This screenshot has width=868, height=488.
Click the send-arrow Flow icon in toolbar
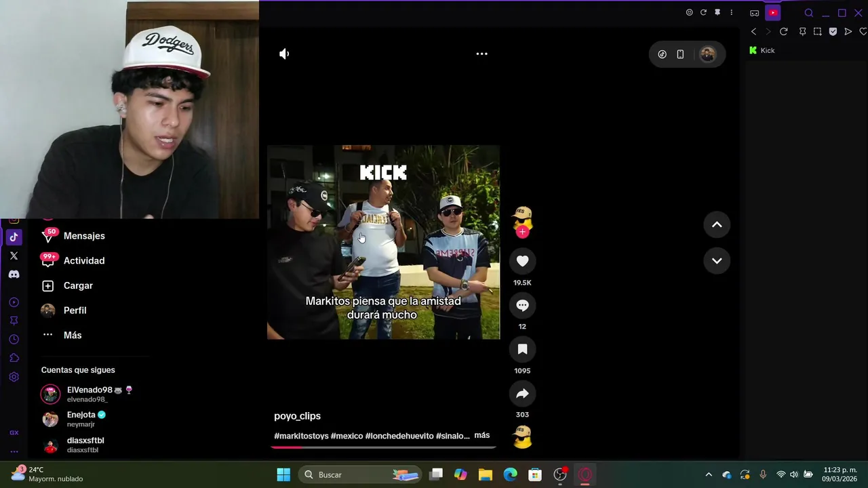pos(848,32)
